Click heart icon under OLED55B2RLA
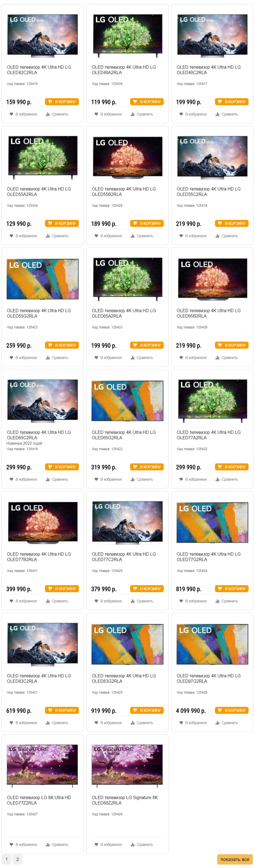 click(x=96, y=236)
